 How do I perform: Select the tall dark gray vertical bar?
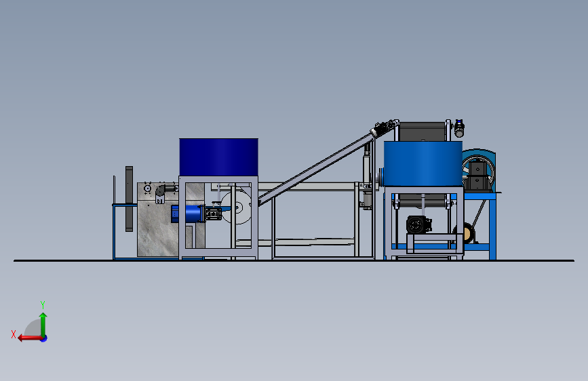(x=129, y=199)
